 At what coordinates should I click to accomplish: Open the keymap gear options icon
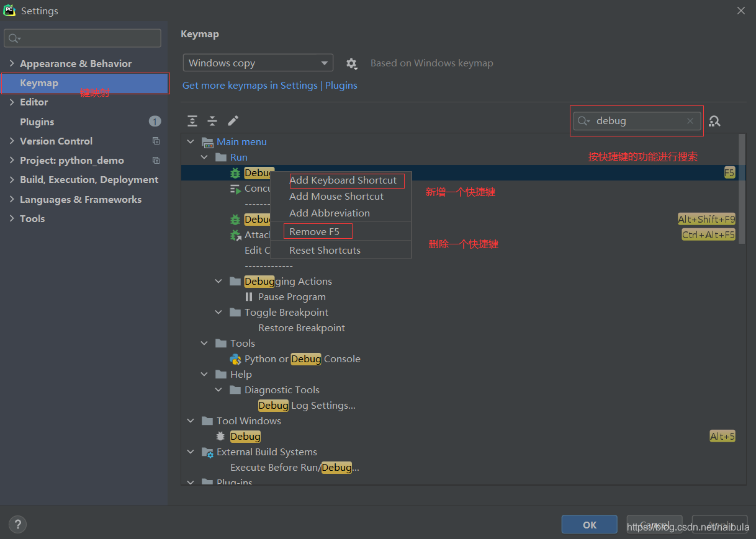tap(351, 63)
